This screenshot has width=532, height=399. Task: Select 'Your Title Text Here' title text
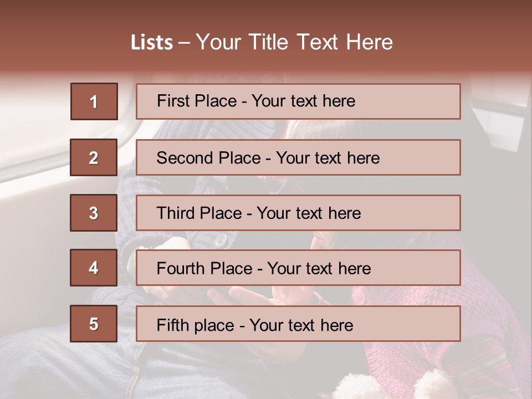click(294, 42)
